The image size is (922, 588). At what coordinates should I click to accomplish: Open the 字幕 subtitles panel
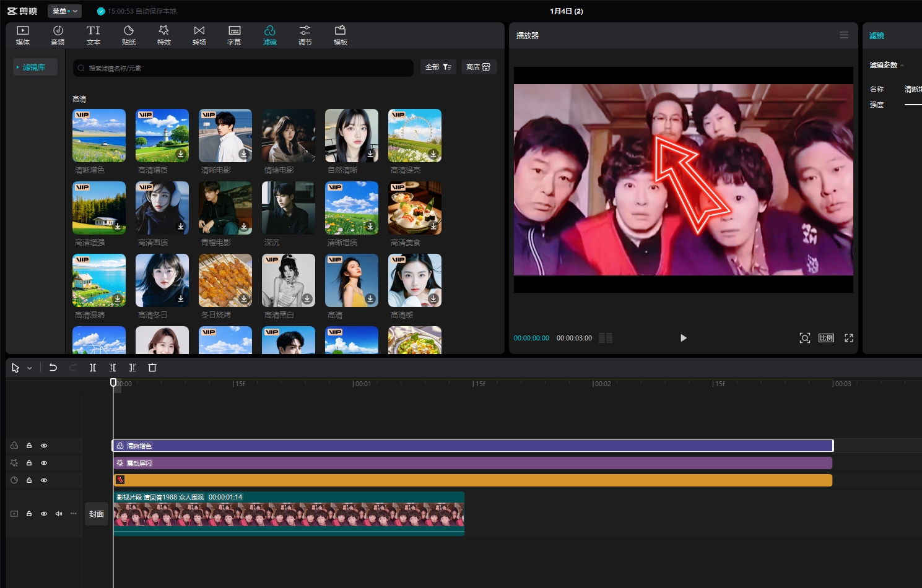pyautogui.click(x=234, y=35)
